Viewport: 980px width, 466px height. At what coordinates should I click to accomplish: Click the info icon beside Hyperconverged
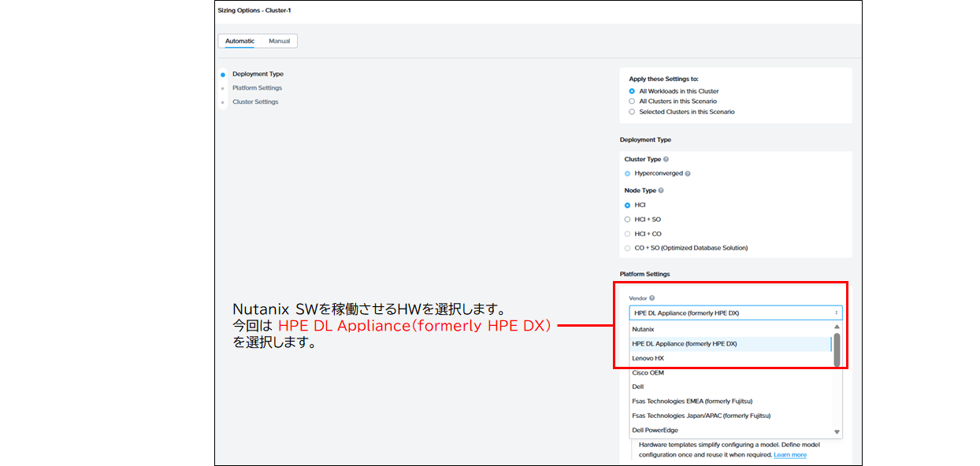[x=688, y=173]
